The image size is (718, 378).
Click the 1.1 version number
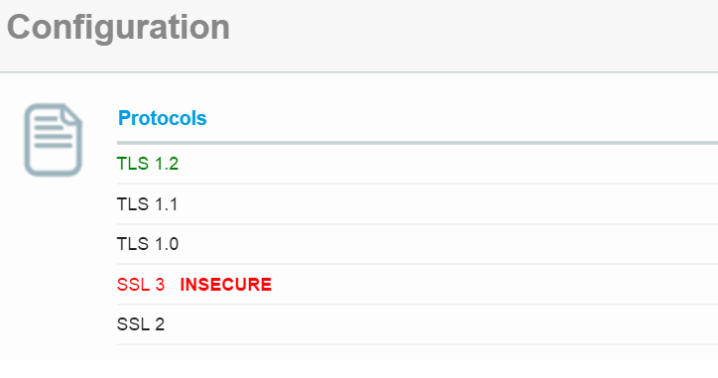(166, 204)
